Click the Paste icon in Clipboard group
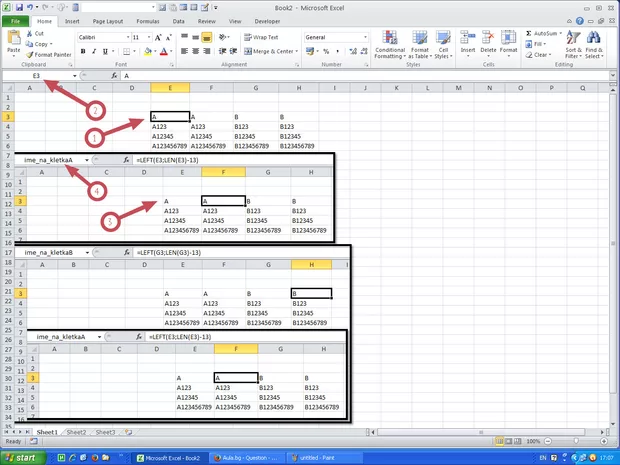 pyautogui.click(x=14, y=39)
